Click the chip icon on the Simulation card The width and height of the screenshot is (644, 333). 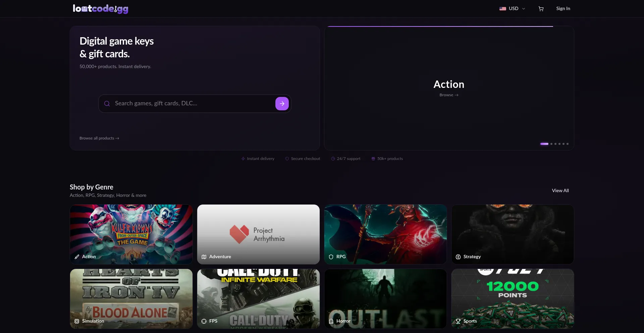pyautogui.click(x=77, y=321)
